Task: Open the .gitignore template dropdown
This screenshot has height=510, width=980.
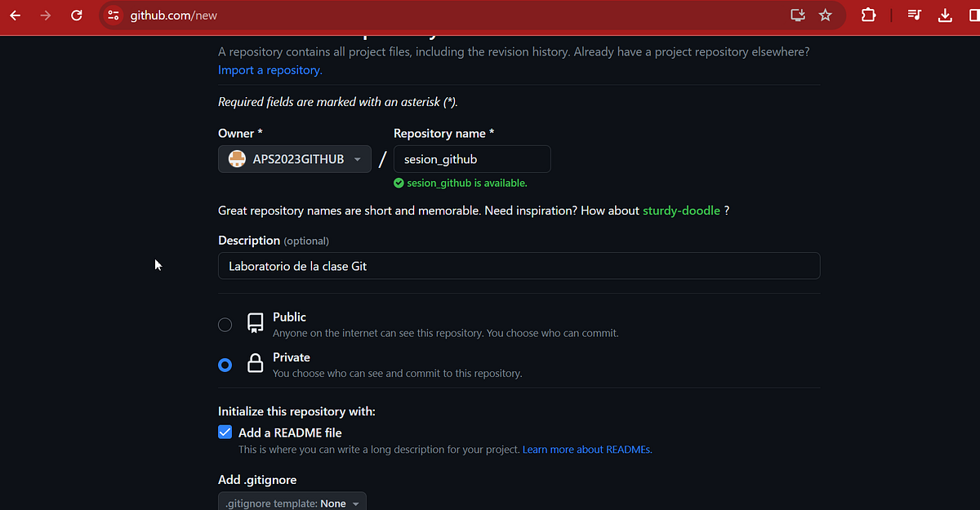Action: click(x=292, y=501)
